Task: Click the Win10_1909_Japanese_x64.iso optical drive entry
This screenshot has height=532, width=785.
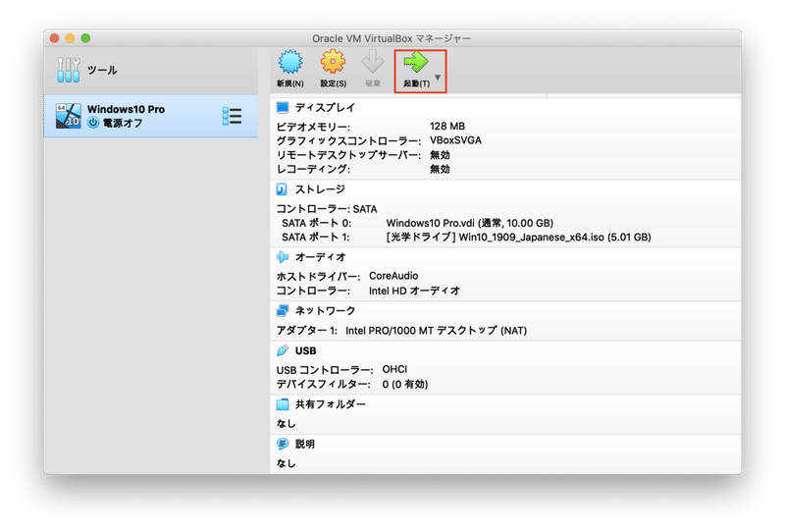Action: click(519, 237)
